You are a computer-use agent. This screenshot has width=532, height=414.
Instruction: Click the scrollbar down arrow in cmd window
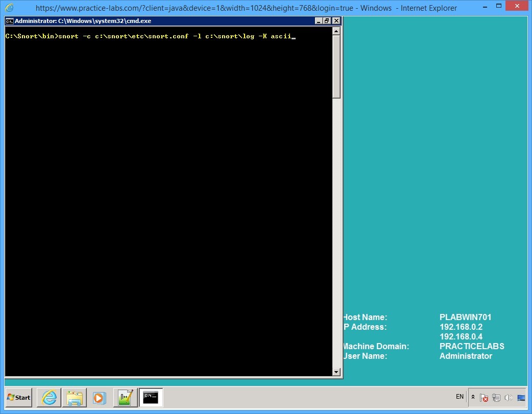(x=336, y=372)
